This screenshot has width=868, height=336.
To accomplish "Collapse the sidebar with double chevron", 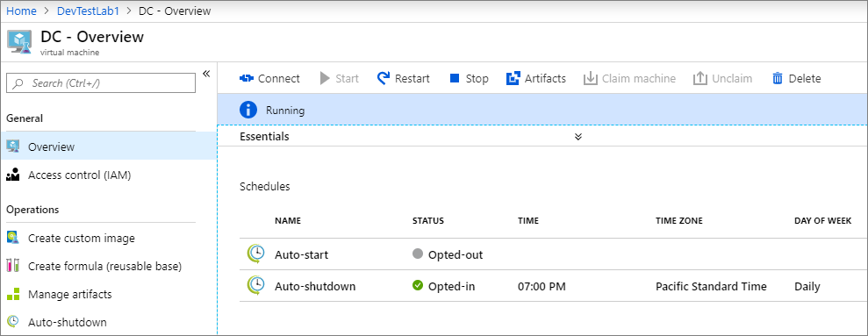I will (206, 74).
